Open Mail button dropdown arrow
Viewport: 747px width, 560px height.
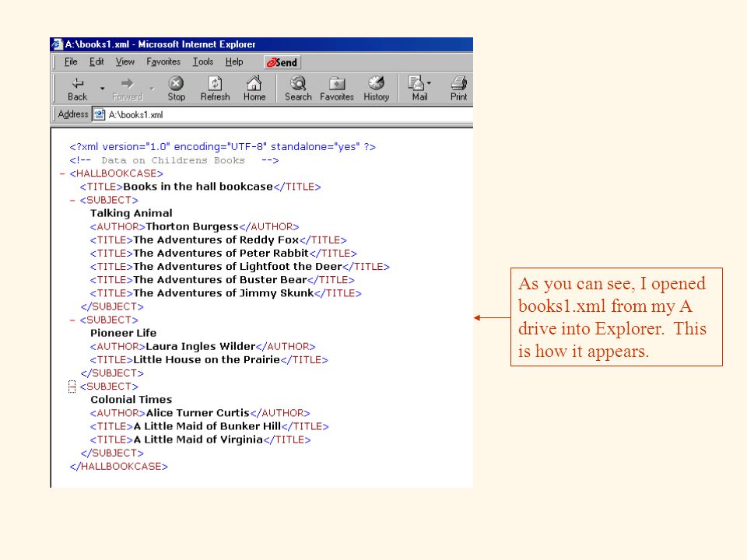click(430, 83)
